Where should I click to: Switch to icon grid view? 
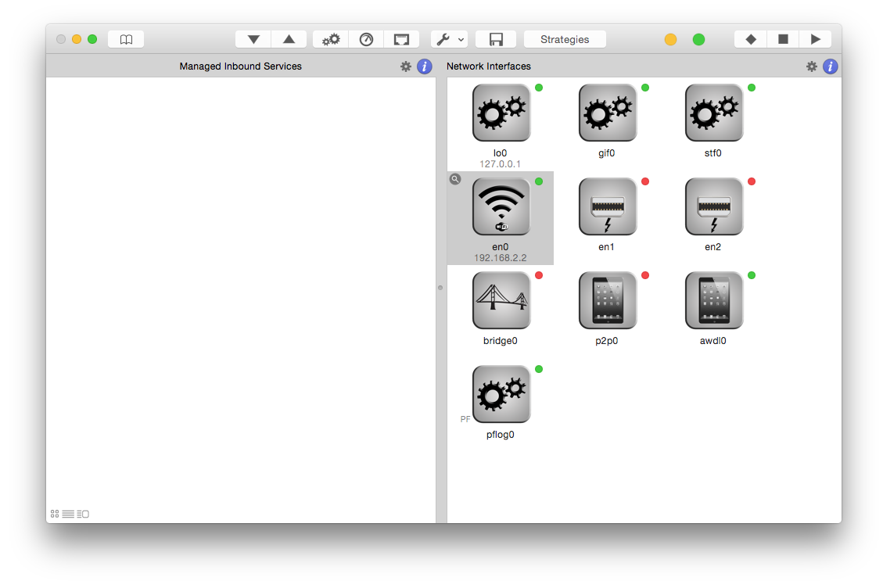pos(55,514)
